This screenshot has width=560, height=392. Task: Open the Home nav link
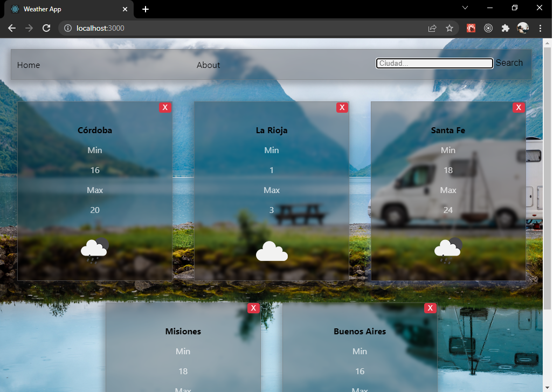(29, 65)
